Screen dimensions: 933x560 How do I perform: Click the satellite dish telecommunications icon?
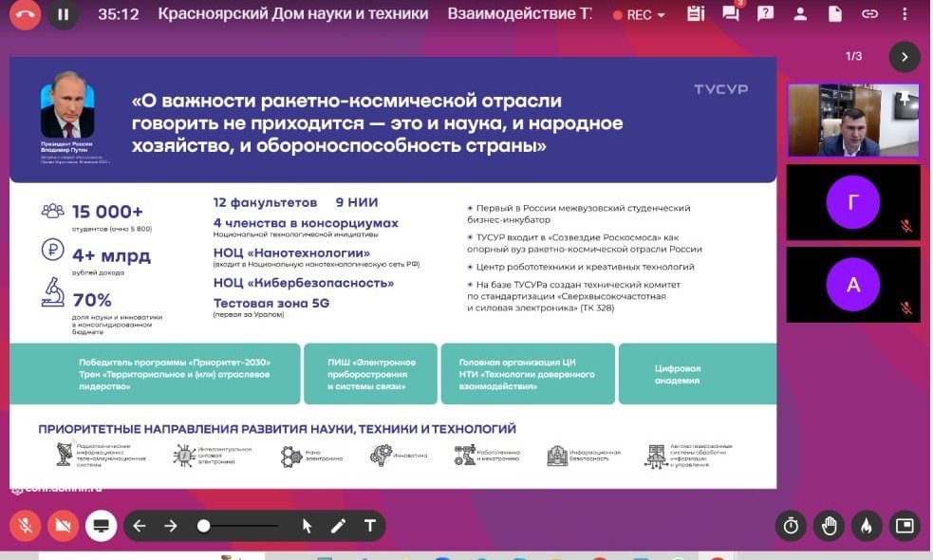click(64, 455)
